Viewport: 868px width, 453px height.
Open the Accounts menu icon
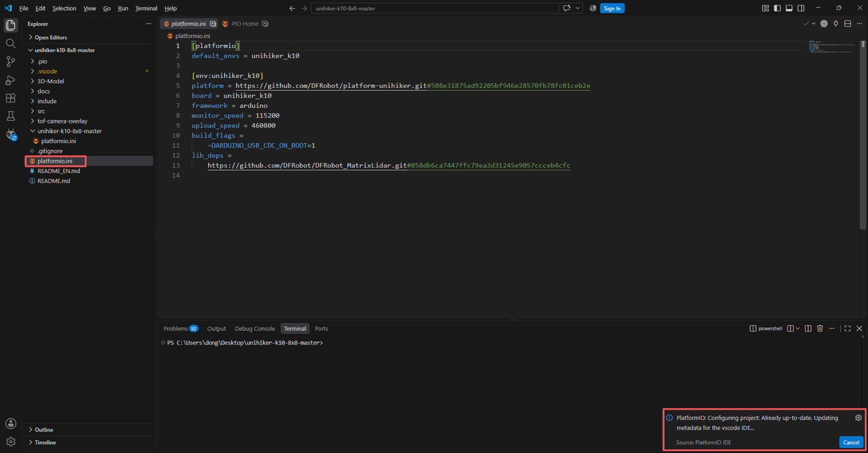coord(10,423)
